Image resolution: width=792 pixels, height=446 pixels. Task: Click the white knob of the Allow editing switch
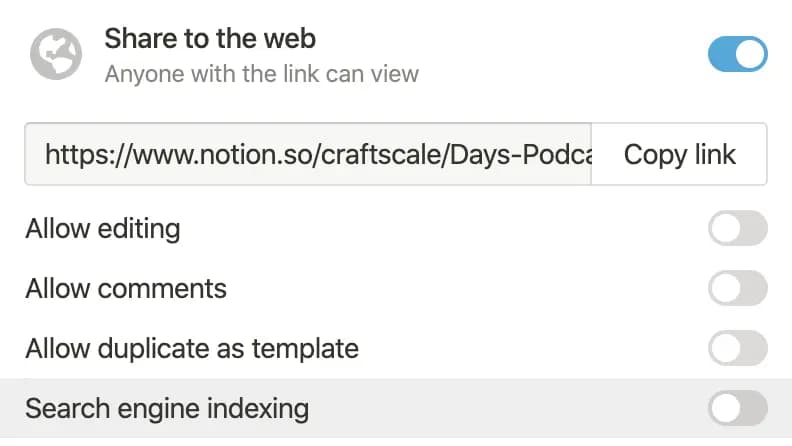click(725, 228)
